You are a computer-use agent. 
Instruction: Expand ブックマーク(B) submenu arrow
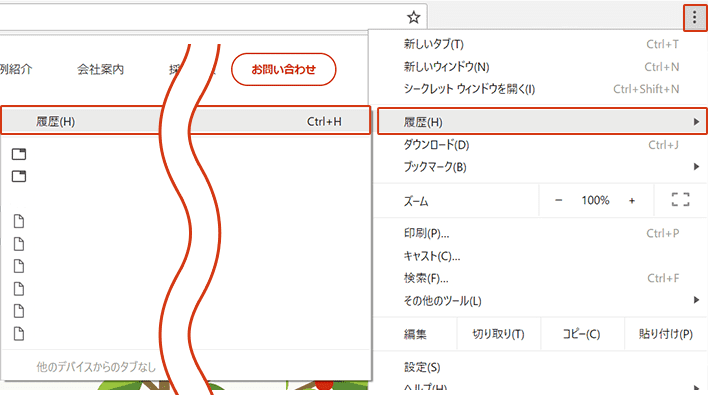pos(696,167)
